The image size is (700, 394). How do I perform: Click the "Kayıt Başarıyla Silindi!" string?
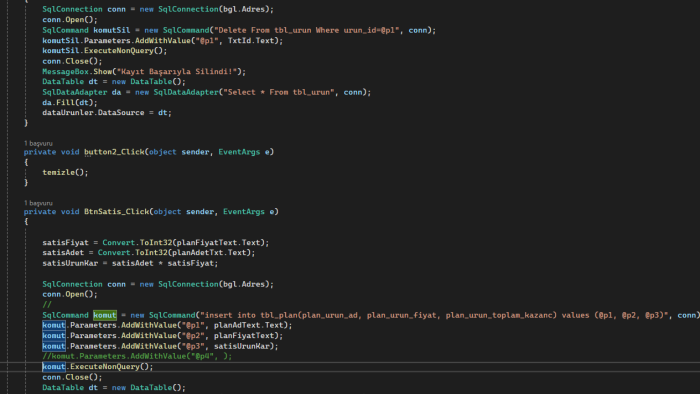(x=177, y=71)
